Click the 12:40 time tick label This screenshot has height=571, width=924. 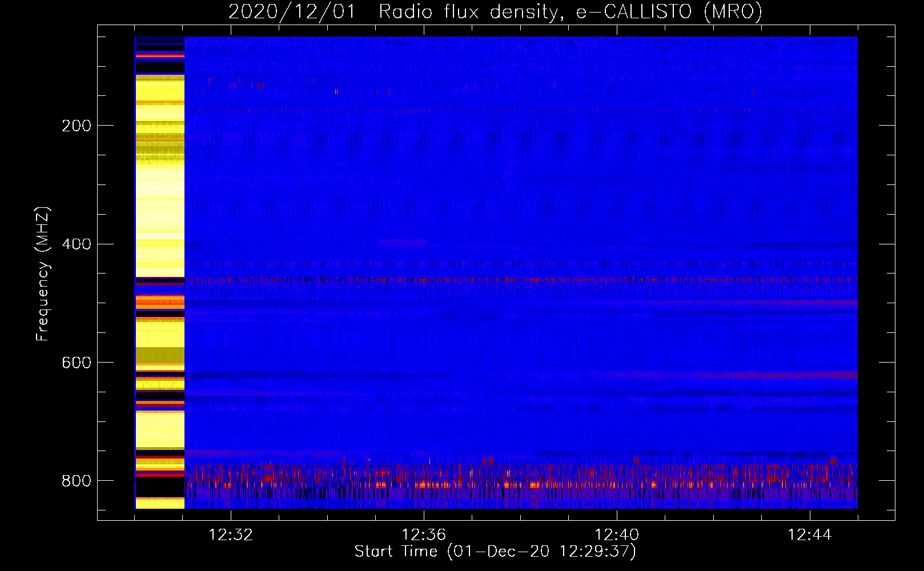617,535
